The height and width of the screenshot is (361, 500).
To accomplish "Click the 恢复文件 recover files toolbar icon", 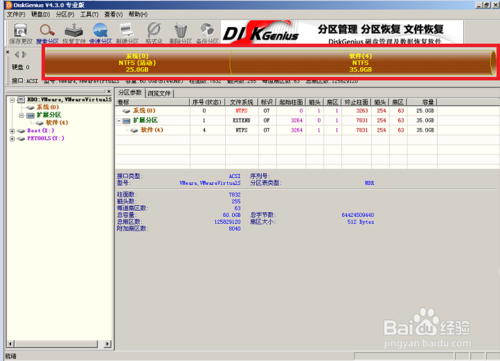I will [74, 33].
